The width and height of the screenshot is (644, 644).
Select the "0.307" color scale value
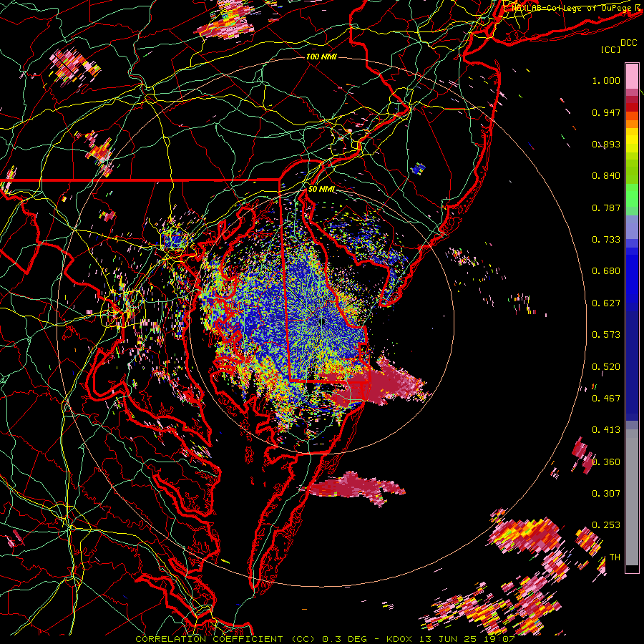(606, 494)
